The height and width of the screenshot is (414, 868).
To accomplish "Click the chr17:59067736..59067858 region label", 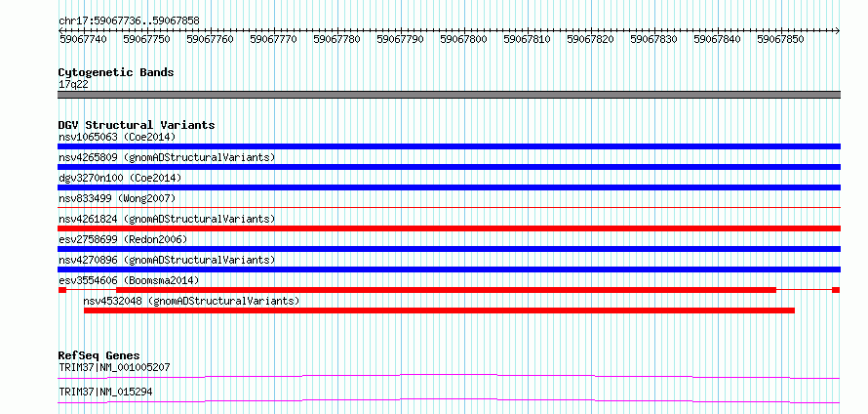I will [x=129, y=21].
